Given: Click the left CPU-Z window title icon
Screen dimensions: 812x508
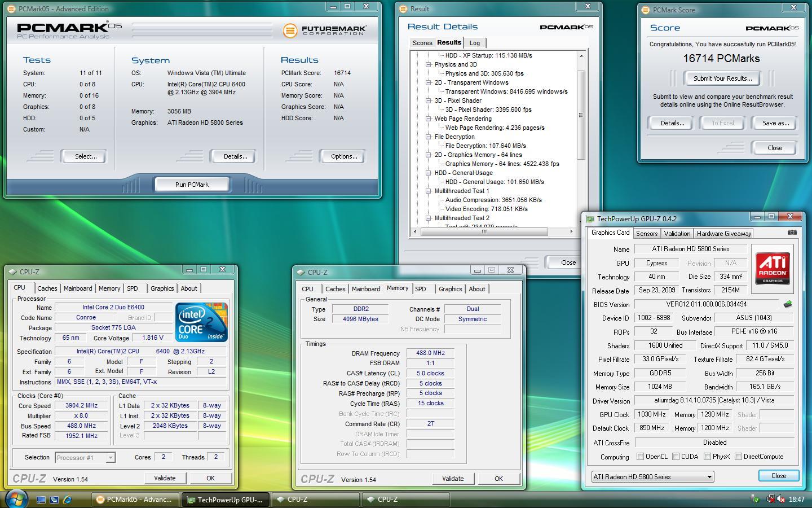Looking at the screenshot, I should 12,272.
